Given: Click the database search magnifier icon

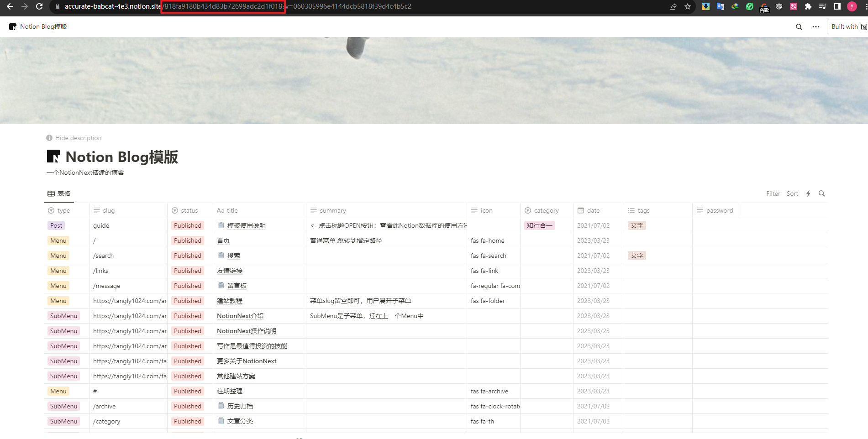Looking at the screenshot, I should (x=822, y=193).
